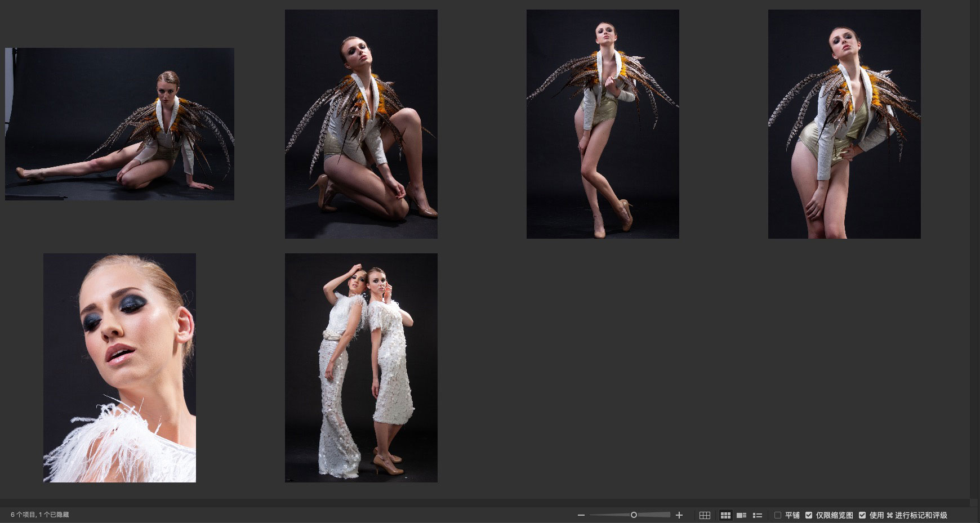Click the 仅限缩览图 label text
Viewport: 980px width, 523px height.
pyautogui.click(x=834, y=515)
